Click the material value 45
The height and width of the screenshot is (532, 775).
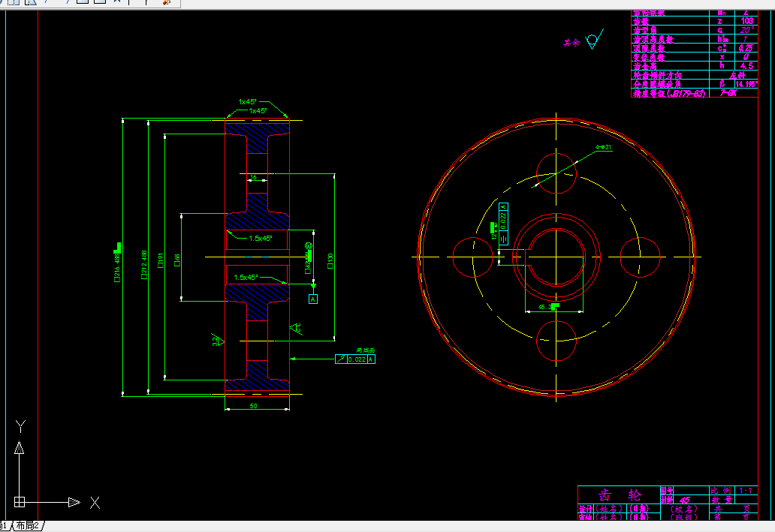[685, 500]
